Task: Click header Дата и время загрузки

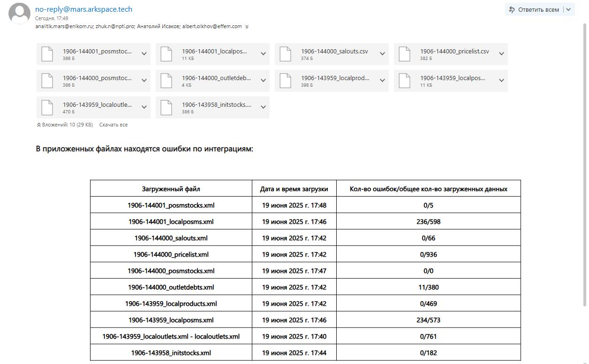Action: (x=294, y=189)
